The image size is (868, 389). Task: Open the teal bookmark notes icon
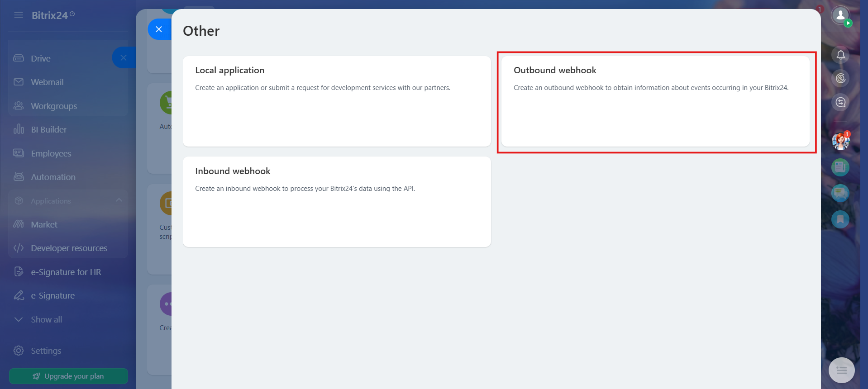840,219
